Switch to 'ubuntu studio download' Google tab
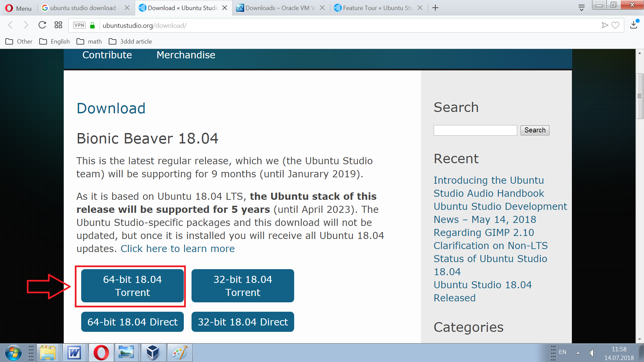The height and width of the screenshot is (362, 644). pyautogui.click(x=80, y=8)
